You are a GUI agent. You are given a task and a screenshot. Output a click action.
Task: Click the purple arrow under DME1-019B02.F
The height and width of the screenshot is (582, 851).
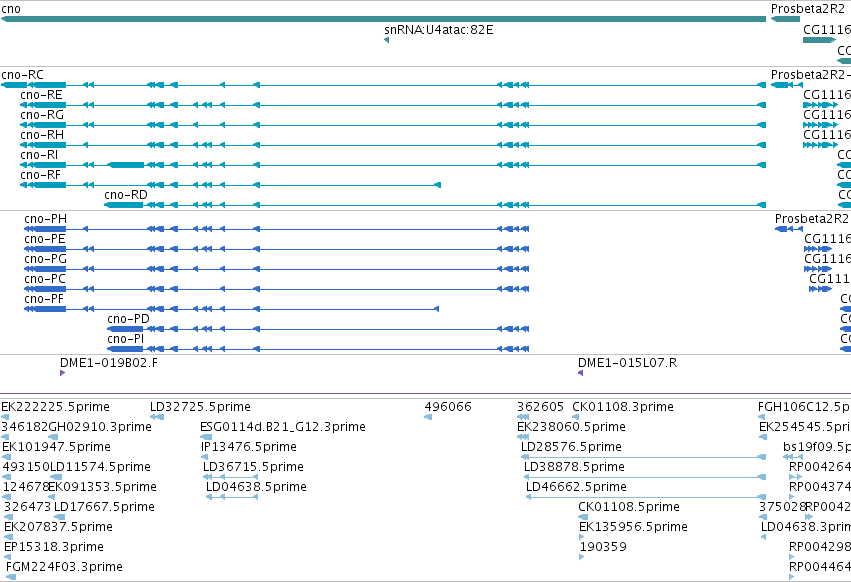63,373
